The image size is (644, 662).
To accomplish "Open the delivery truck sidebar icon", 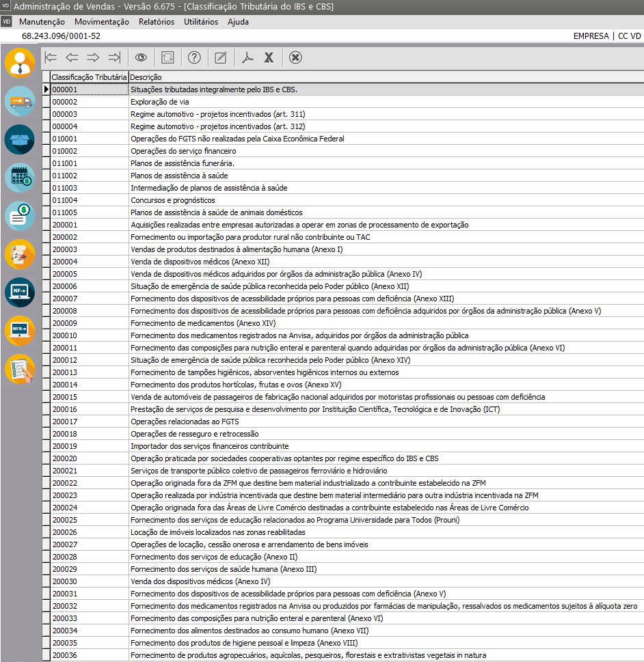I will click(x=20, y=101).
